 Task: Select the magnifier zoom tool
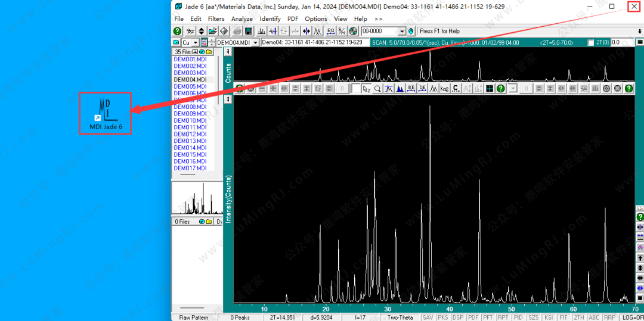tap(377, 89)
